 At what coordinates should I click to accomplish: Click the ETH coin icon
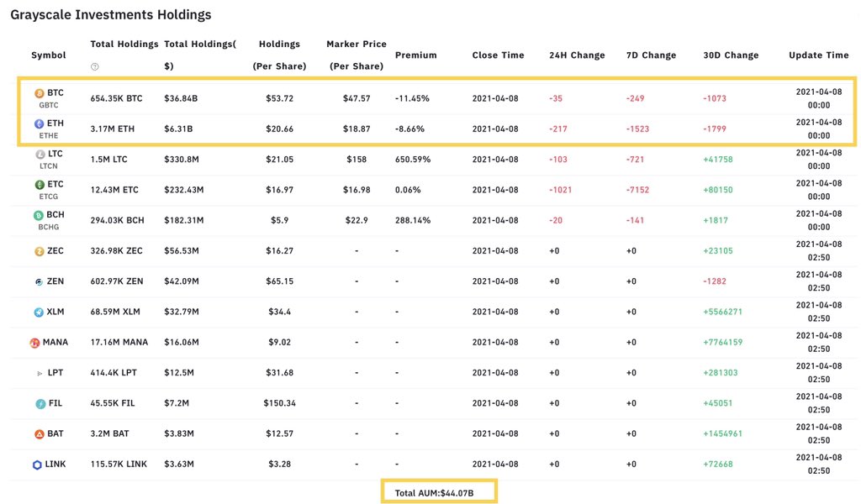click(39, 124)
